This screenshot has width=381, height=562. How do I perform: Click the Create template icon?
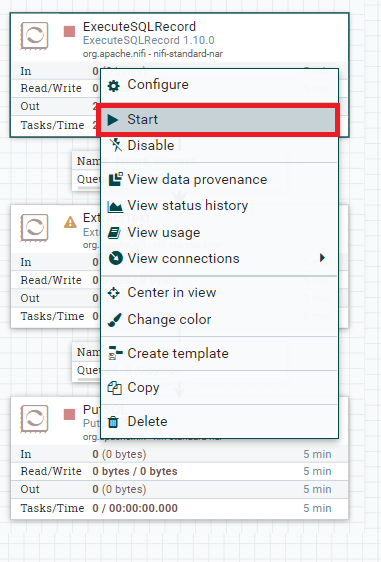pos(115,353)
